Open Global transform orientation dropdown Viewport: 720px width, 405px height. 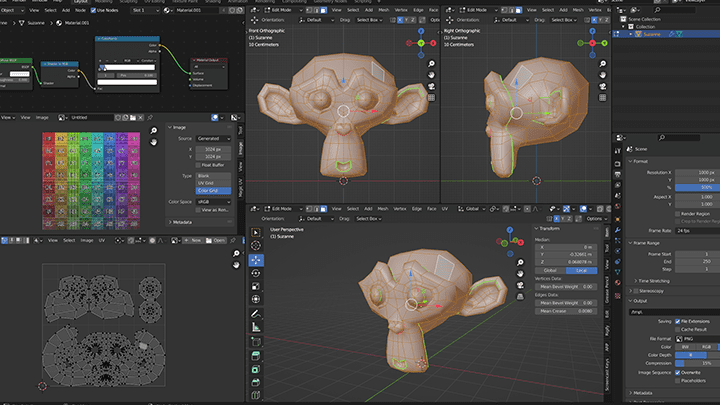471,209
